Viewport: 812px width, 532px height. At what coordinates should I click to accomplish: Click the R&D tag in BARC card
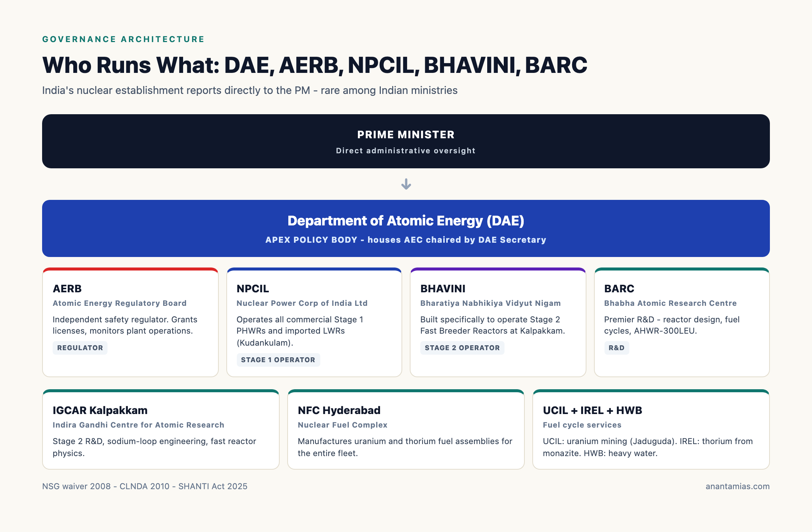[617, 348]
